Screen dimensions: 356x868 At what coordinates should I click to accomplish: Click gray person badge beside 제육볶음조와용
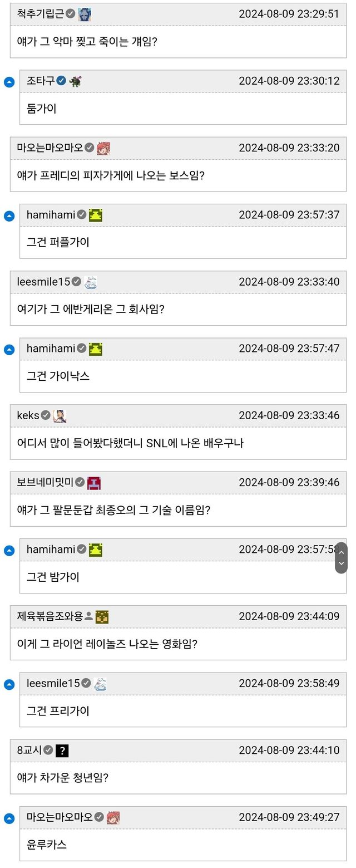pos(88,616)
